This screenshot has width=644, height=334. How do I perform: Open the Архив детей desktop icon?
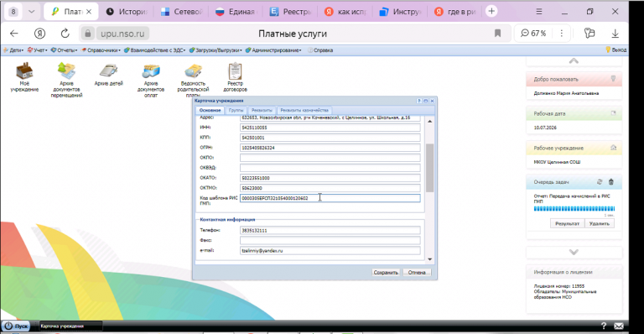108,75
